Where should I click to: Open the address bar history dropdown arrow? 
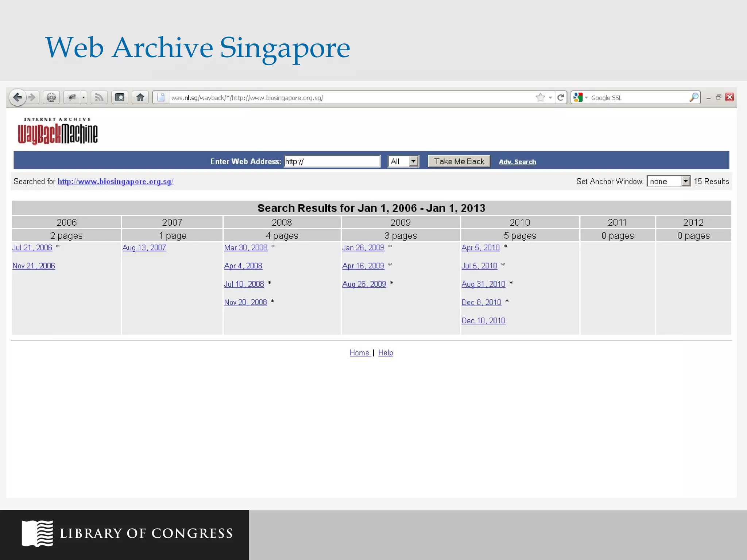click(x=550, y=98)
